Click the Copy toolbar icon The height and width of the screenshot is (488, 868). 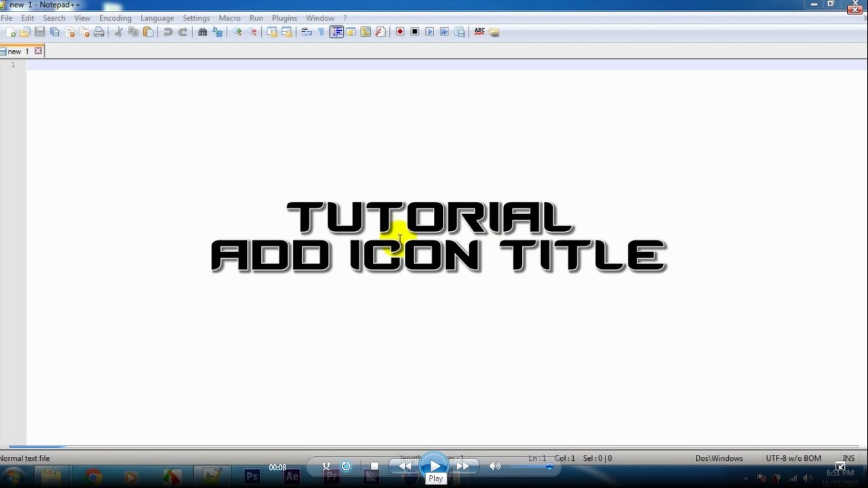[133, 32]
